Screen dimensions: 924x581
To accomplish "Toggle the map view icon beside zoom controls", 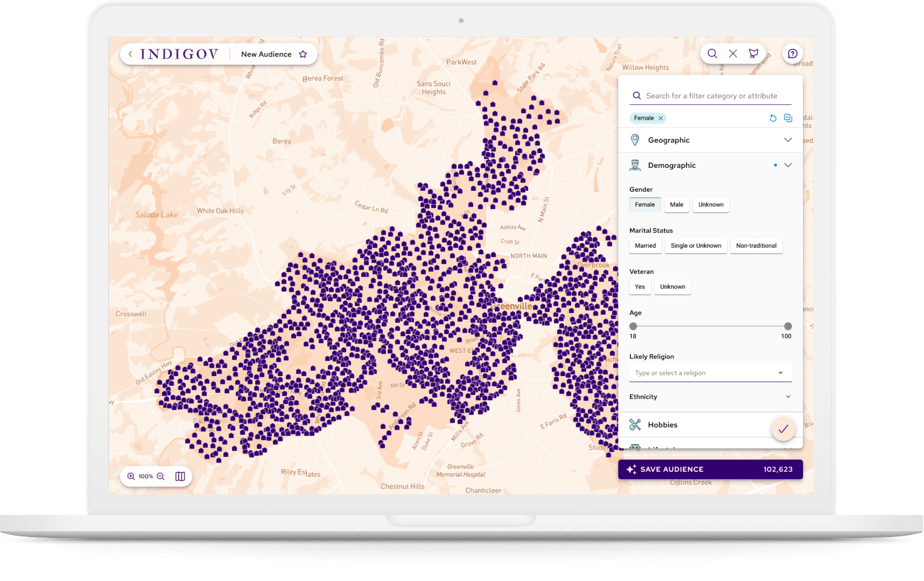I will point(180,476).
